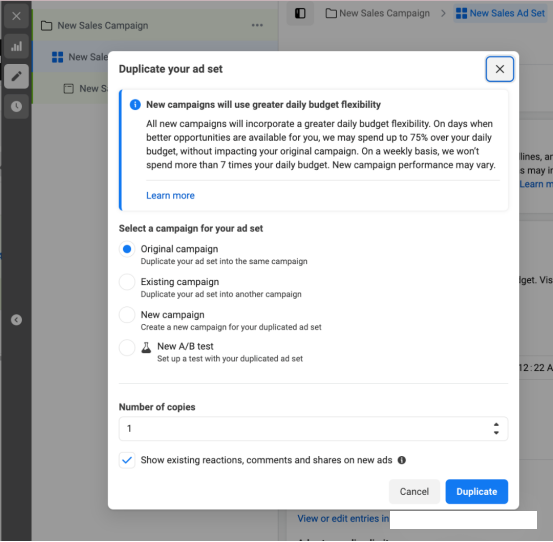This screenshot has height=542, width=553.
Task: Click the info icon beside reactions checkbox
Action: (402, 460)
